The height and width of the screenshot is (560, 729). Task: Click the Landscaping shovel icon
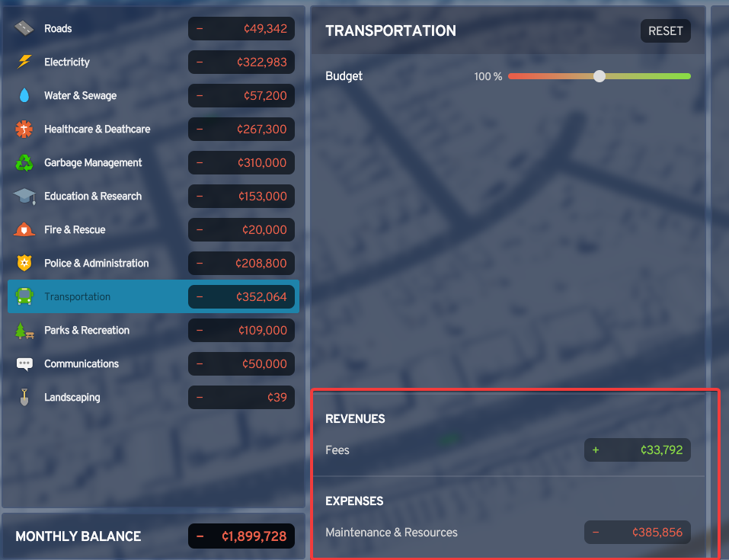pyautogui.click(x=24, y=397)
